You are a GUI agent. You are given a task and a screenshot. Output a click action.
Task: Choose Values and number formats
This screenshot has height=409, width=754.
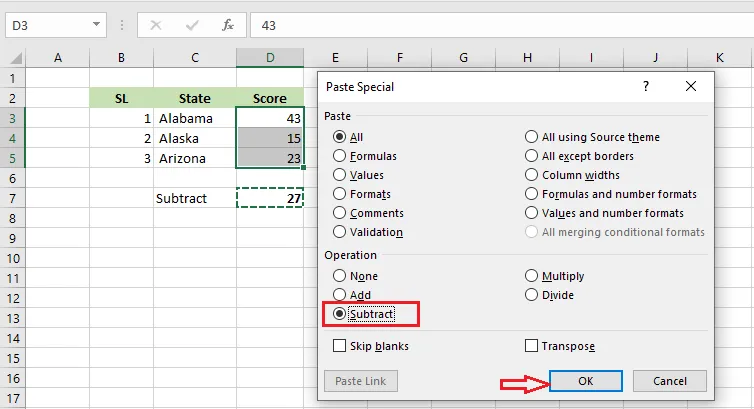[604, 213]
